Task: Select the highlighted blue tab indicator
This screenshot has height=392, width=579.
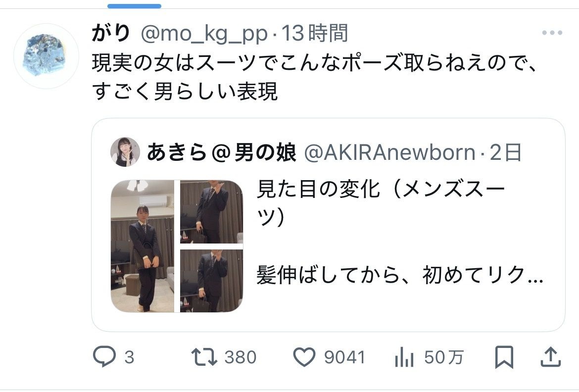Action: tap(135, 6)
